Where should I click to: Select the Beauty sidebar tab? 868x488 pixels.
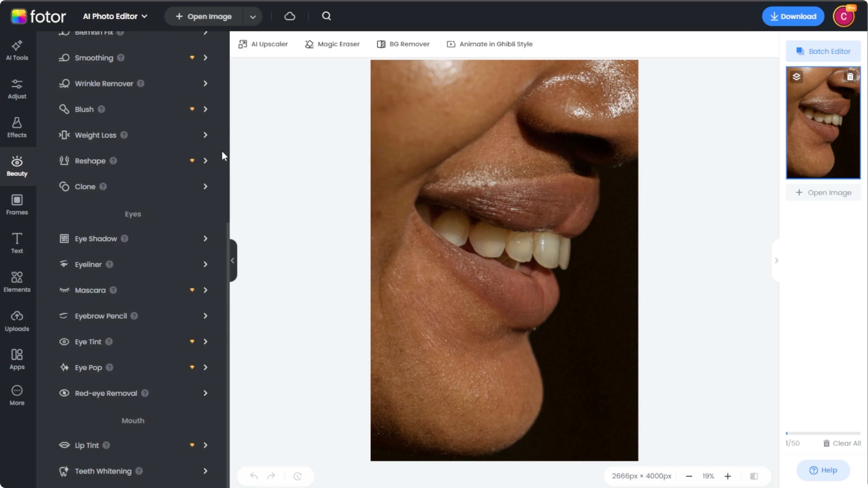(17, 166)
